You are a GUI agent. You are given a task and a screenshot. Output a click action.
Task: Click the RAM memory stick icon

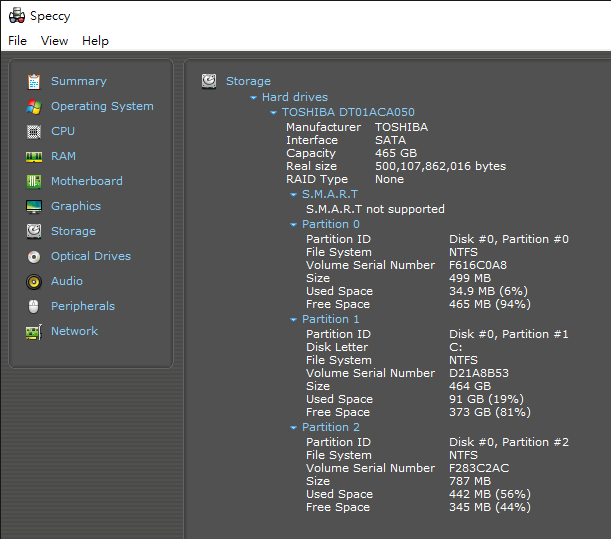tap(34, 157)
